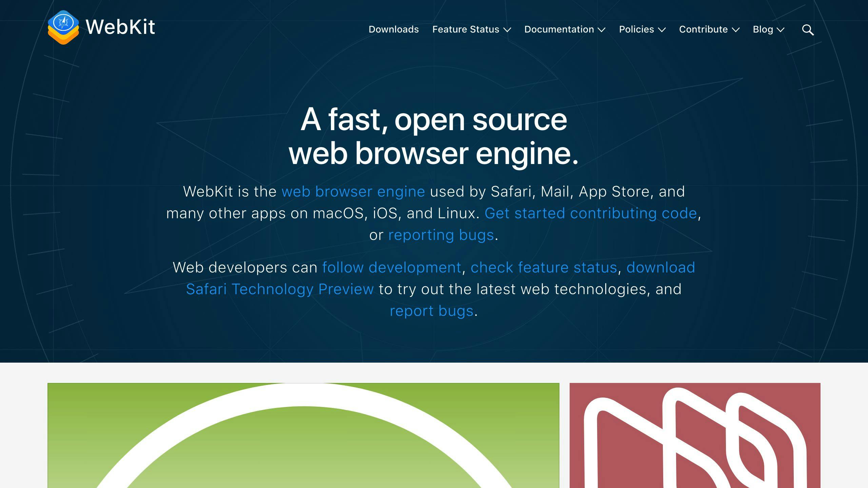
Task: Click the WebKit logo icon
Action: tap(63, 28)
